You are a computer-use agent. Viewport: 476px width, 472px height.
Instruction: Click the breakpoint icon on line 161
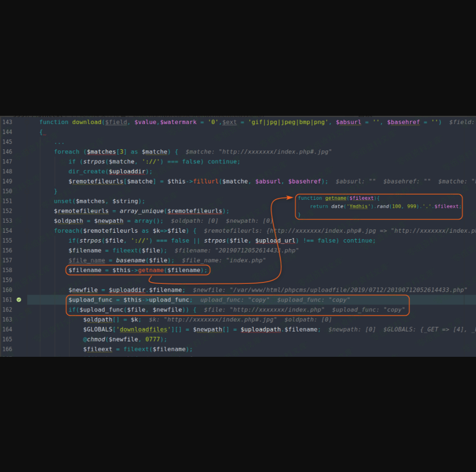point(19,299)
